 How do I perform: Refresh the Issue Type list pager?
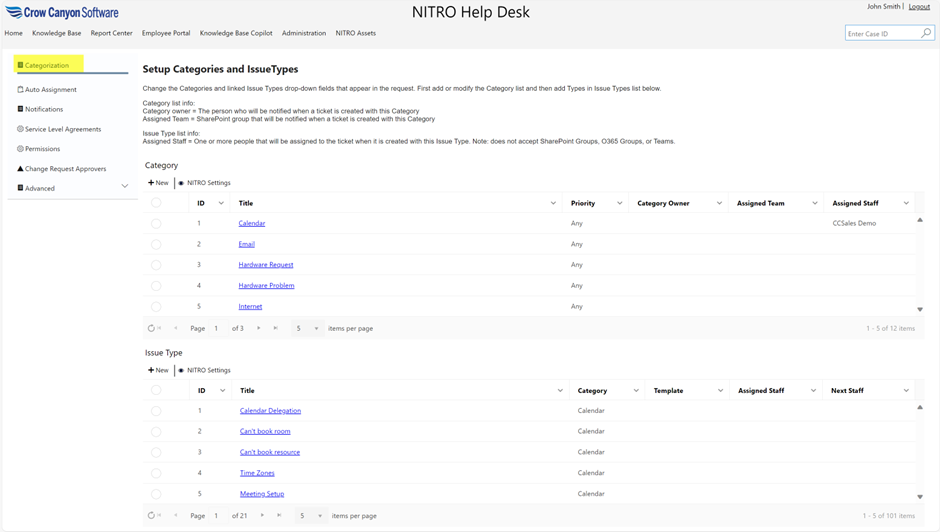point(151,516)
